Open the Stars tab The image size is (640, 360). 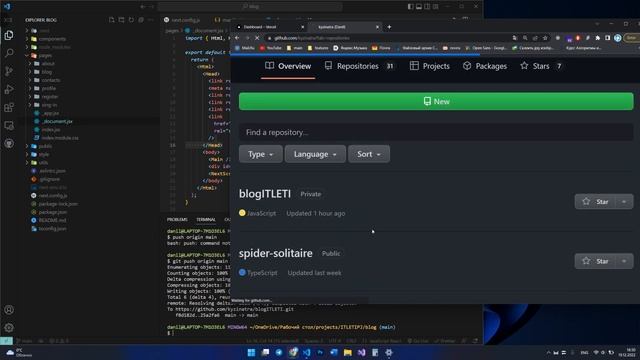pos(541,66)
